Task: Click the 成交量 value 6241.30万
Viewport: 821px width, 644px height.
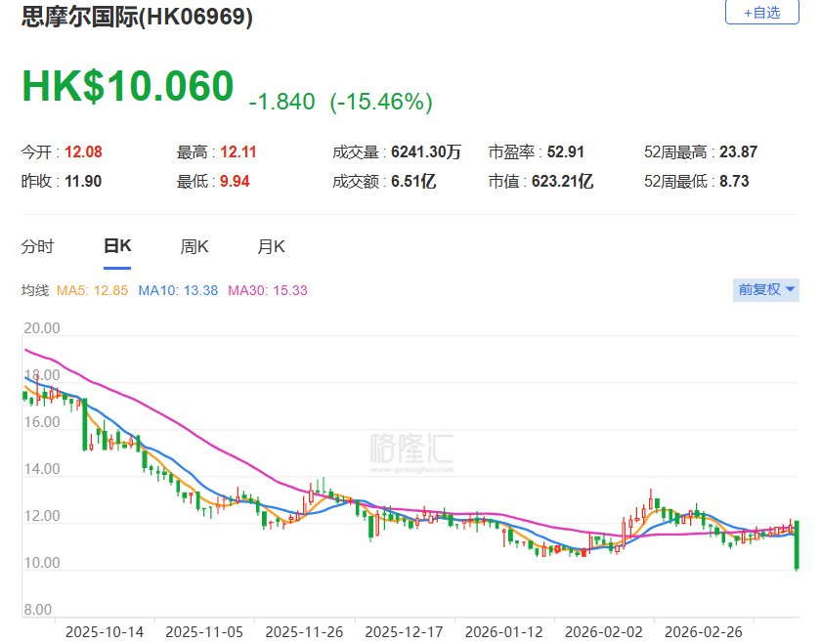Action: click(426, 151)
